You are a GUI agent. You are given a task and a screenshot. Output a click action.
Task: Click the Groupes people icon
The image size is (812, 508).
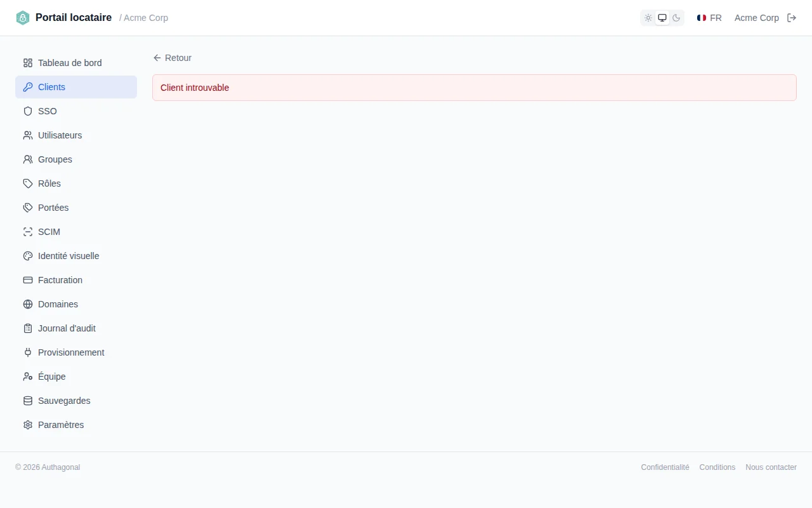click(x=28, y=159)
